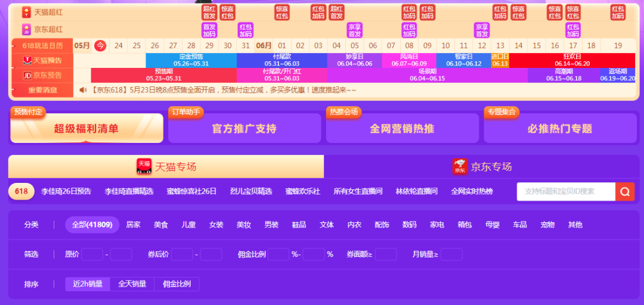Open Tmall 惊喜红包 badge above May 30

coord(228,13)
